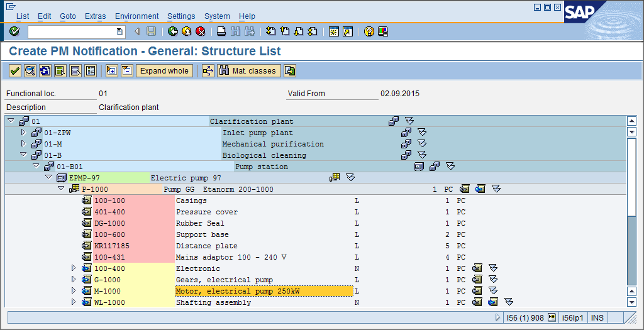Click the bottom scroll-down arrow of the list
The image size is (644, 330).
(x=631, y=302)
